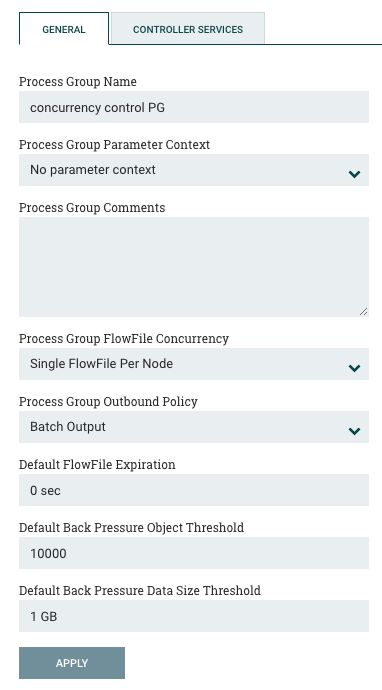Focus the Default FlowFile Expiration field
382x690 pixels.
(194, 490)
